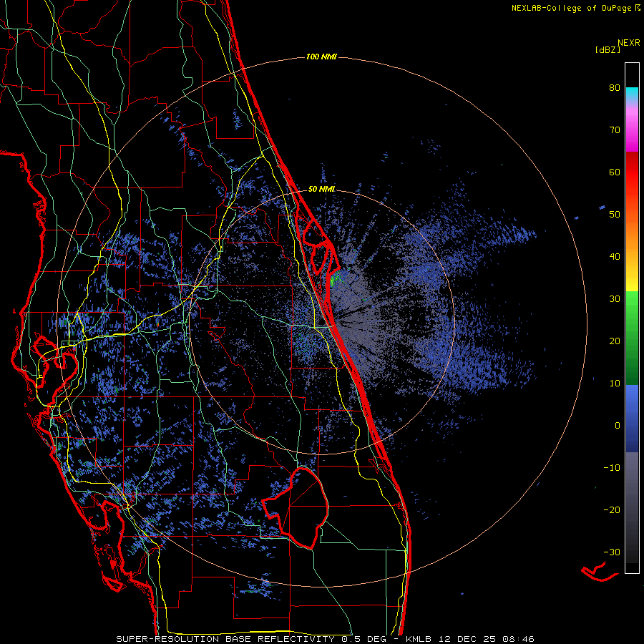Click the Lake Okeechobee red outline
The height and width of the screenshot is (644, 644).
(296, 507)
